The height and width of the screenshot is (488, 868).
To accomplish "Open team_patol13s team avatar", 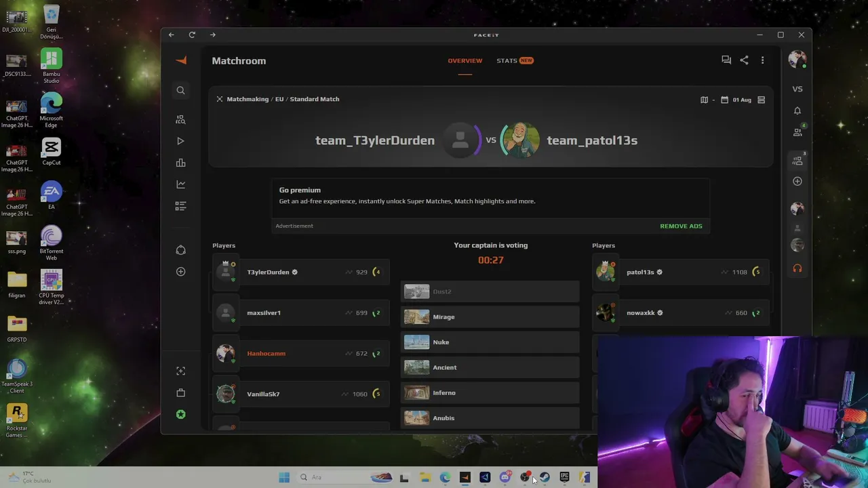I will tap(520, 140).
